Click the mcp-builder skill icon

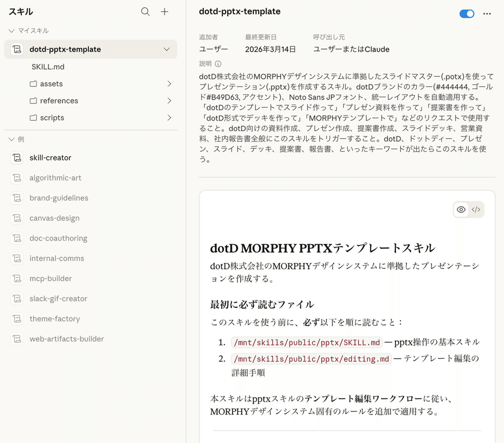pos(17,278)
